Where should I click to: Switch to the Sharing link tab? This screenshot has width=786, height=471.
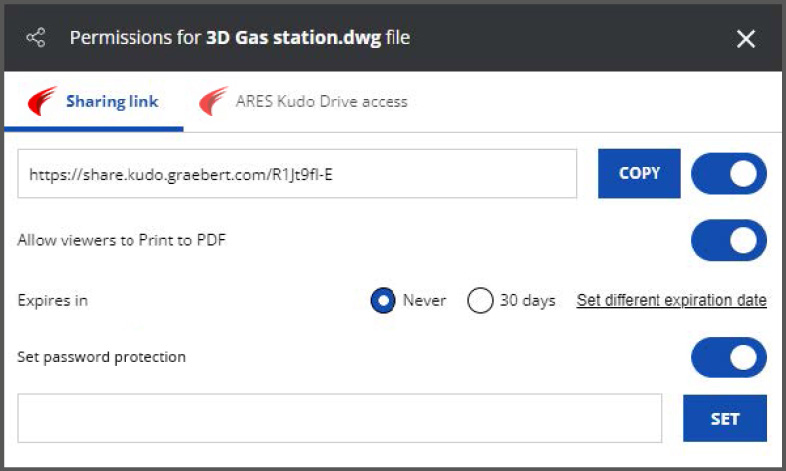pyautogui.click(x=94, y=101)
